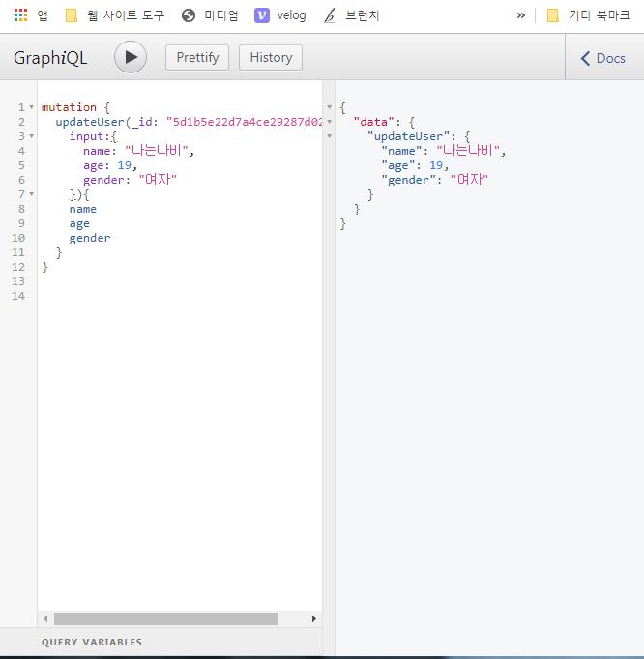The image size is (644, 659).
Task: Click result "gender" value "여자"
Action: click(469, 180)
